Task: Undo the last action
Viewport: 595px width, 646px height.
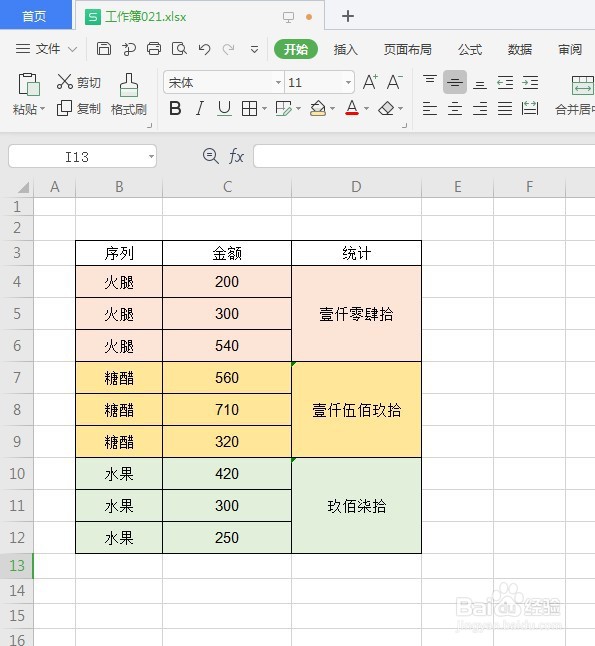Action: pos(204,49)
